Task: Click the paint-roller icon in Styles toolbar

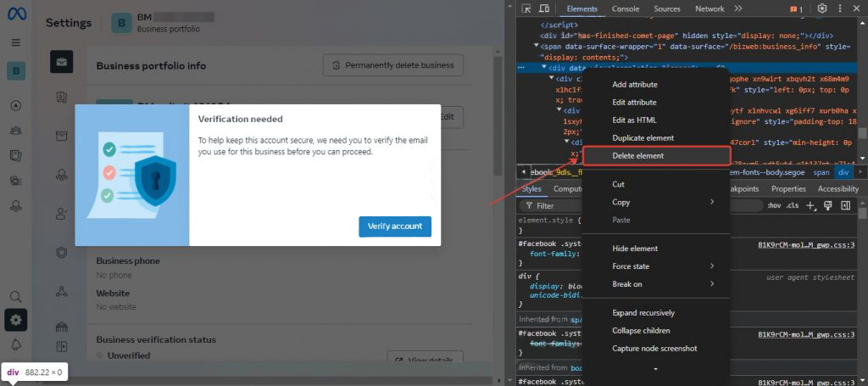Action: pos(828,205)
